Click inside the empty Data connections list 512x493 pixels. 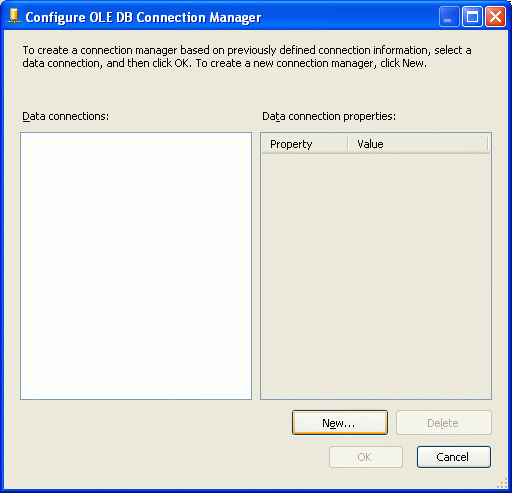click(136, 266)
